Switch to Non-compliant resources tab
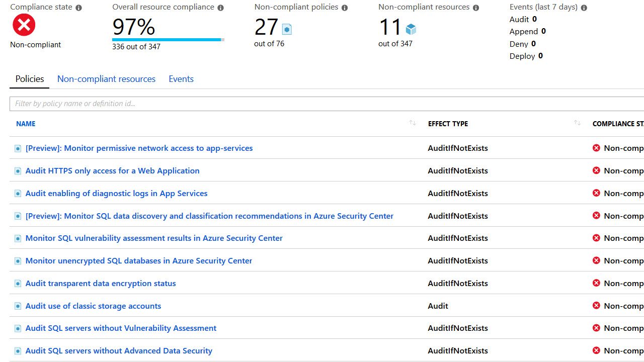The image size is (644, 362). [x=106, y=79]
